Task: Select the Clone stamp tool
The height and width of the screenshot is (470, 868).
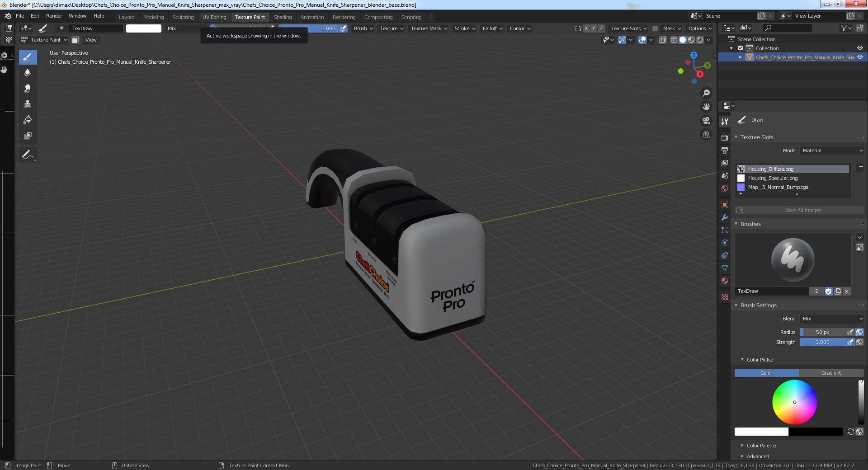Action: coord(28,104)
